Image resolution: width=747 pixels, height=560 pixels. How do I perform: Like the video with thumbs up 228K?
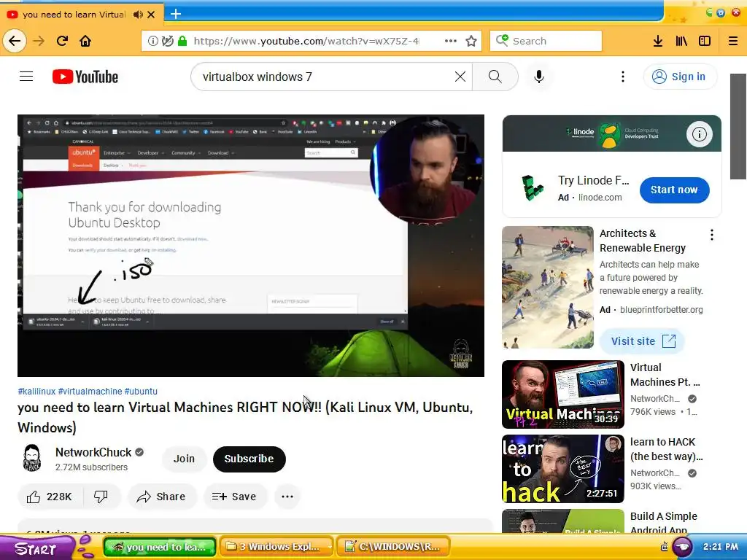50,497
